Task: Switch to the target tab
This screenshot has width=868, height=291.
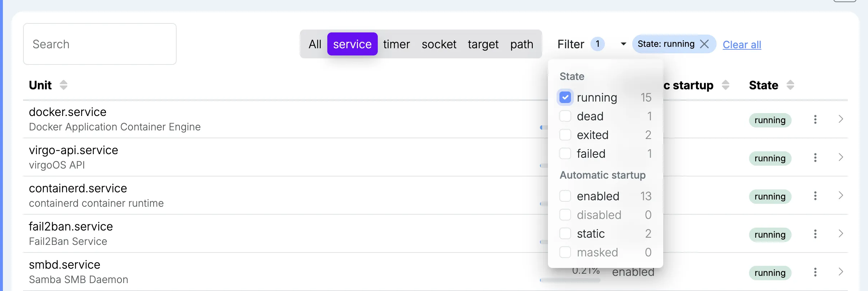Action: point(483,44)
